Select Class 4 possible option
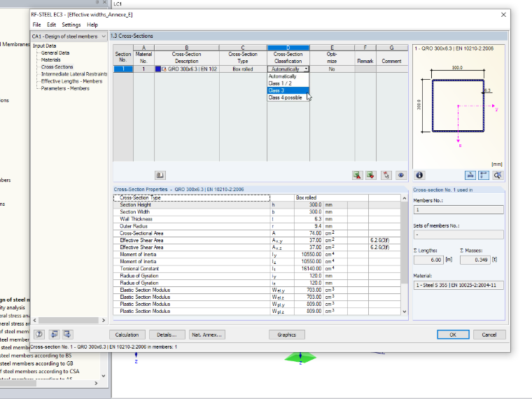This screenshot has width=532, height=399. coord(288,98)
